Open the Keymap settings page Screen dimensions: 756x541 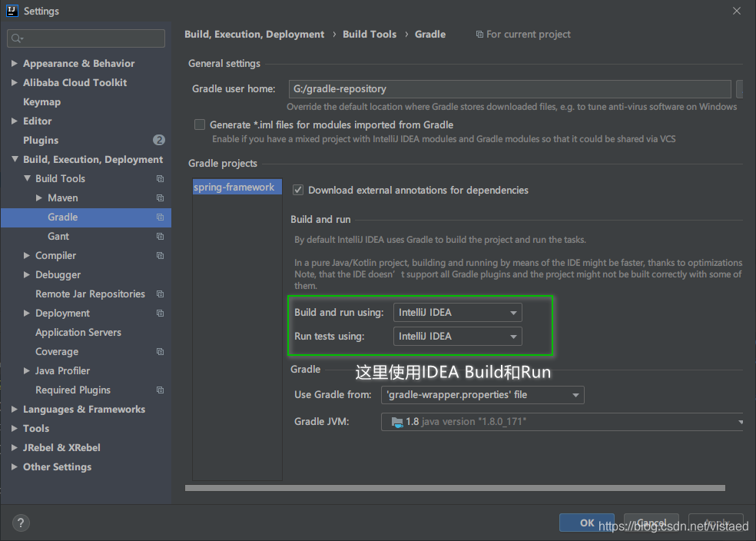pyautogui.click(x=42, y=101)
